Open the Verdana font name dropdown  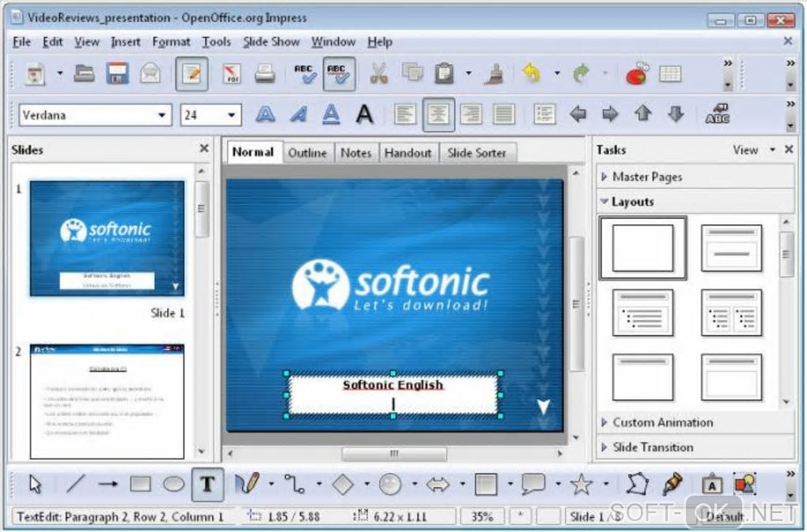[x=161, y=115]
